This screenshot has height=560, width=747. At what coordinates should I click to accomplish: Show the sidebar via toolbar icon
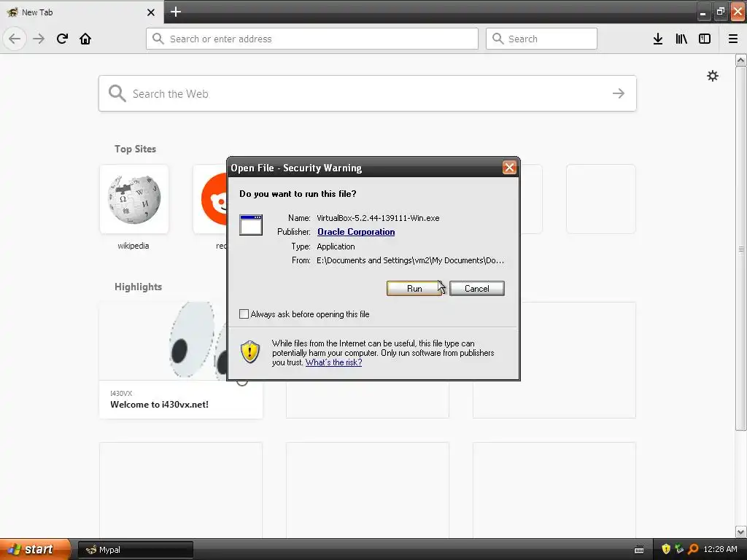705,39
